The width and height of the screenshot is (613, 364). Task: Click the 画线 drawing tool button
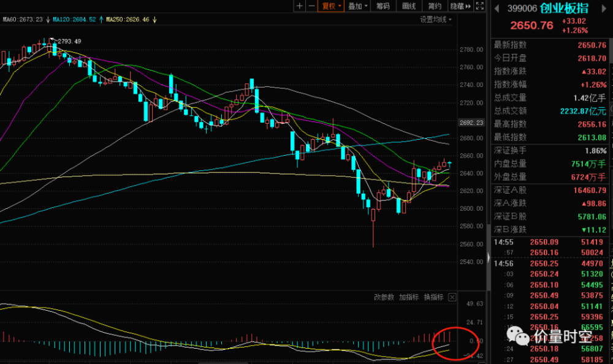coord(408,6)
